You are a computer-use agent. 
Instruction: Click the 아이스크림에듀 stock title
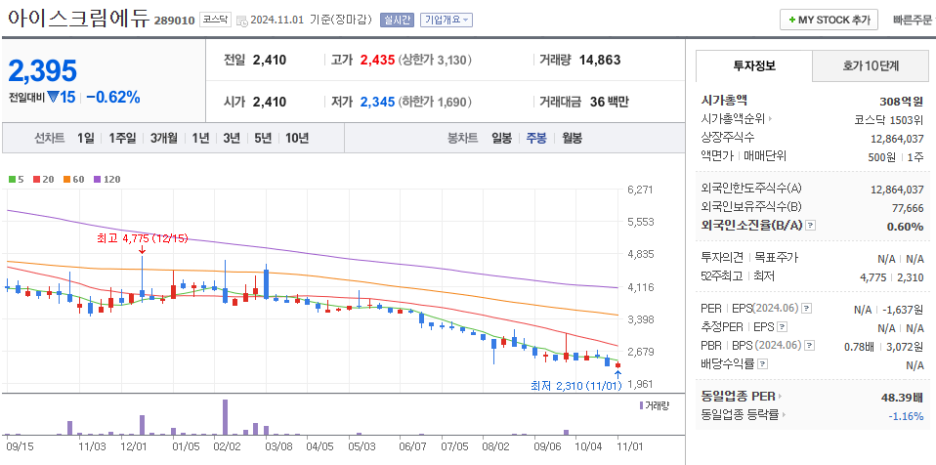[x=78, y=18]
